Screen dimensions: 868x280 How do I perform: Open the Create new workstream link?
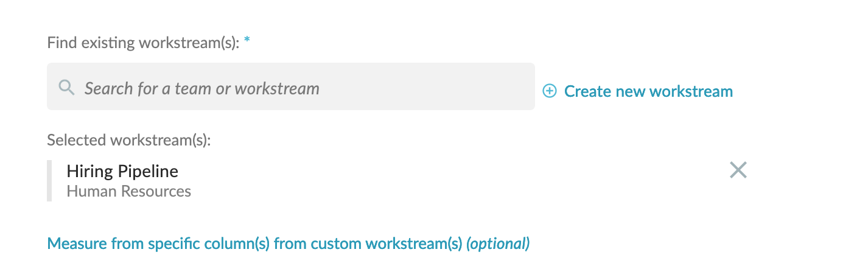(x=637, y=91)
